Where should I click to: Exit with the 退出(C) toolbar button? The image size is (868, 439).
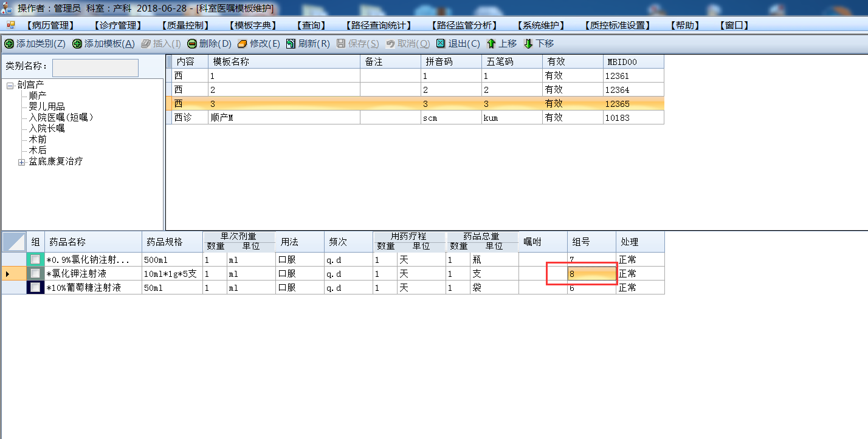pos(458,44)
